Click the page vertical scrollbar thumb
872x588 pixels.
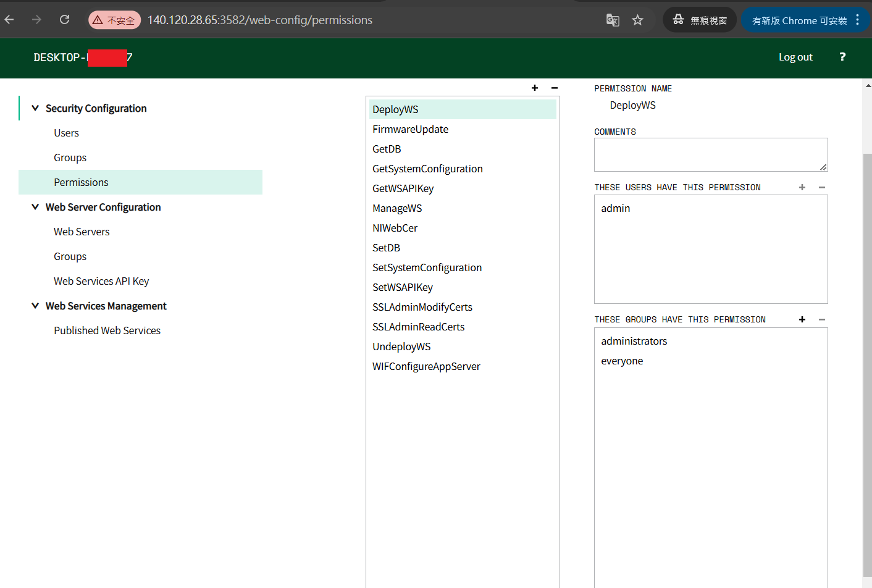(x=867, y=364)
